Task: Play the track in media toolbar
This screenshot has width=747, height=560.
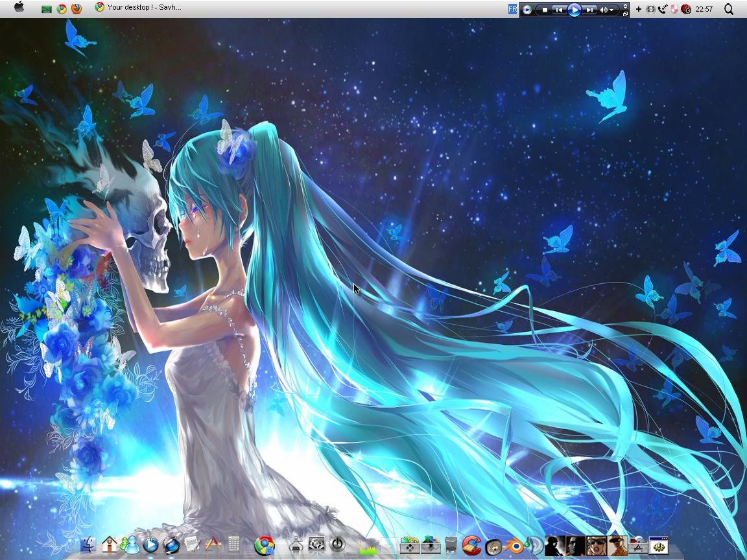Action: [x=575, y=10]
